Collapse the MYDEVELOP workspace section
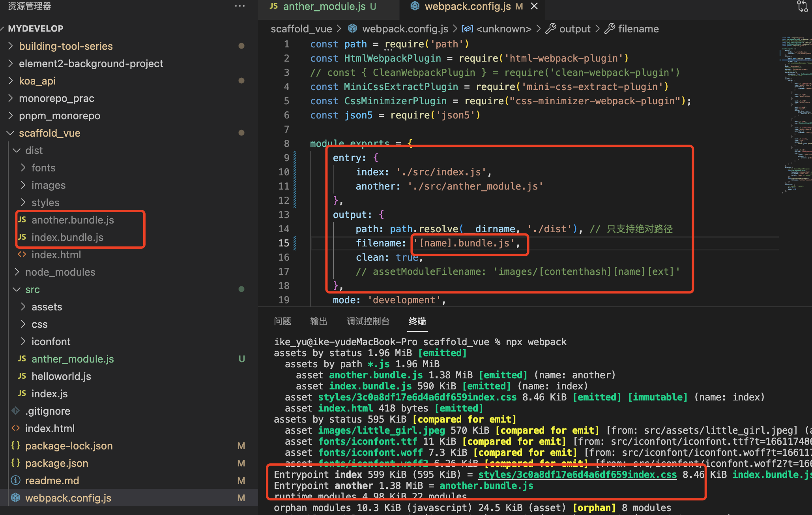Viewport: 812px width, 515px height. [36, 28]
